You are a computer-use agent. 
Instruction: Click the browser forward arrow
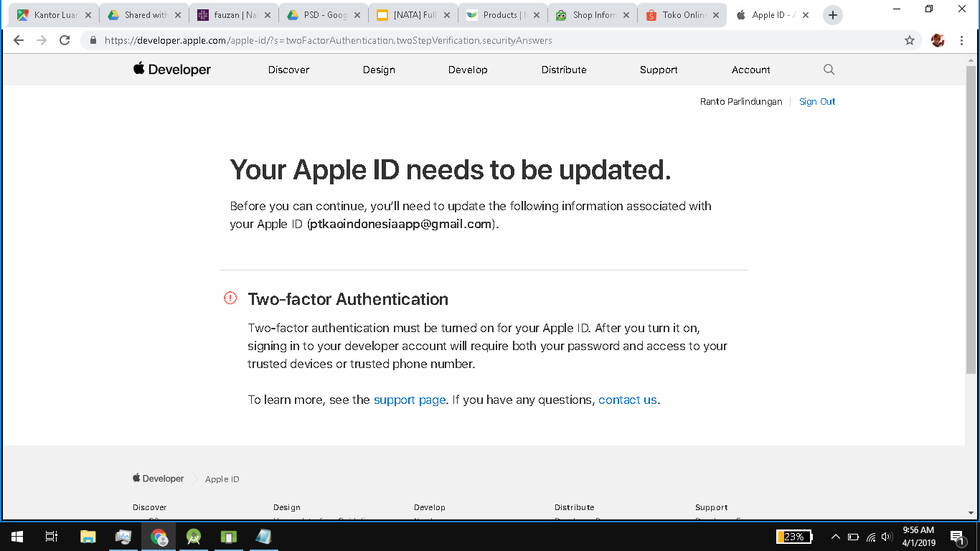[42, 40]
